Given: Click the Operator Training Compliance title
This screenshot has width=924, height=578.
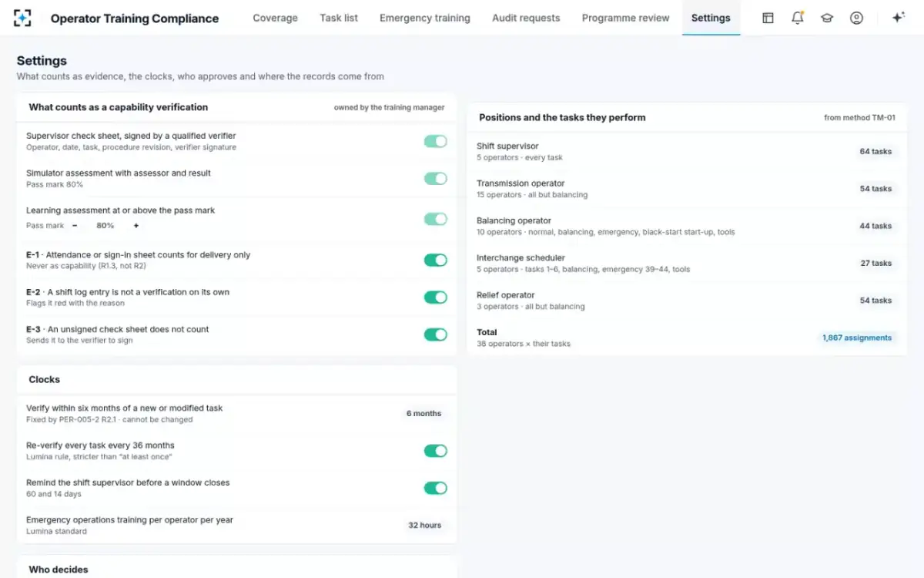Looking at the screenshot, I should click(x=135, y=18).
